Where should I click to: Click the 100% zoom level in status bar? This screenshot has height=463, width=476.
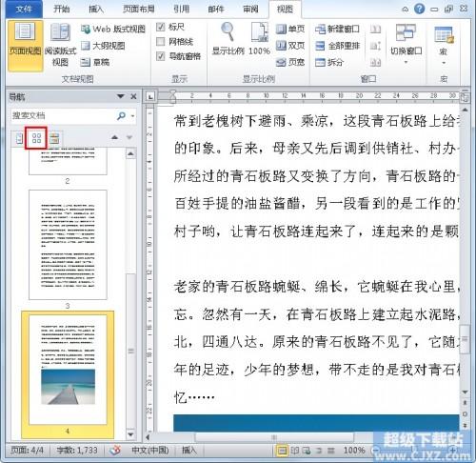354,450
